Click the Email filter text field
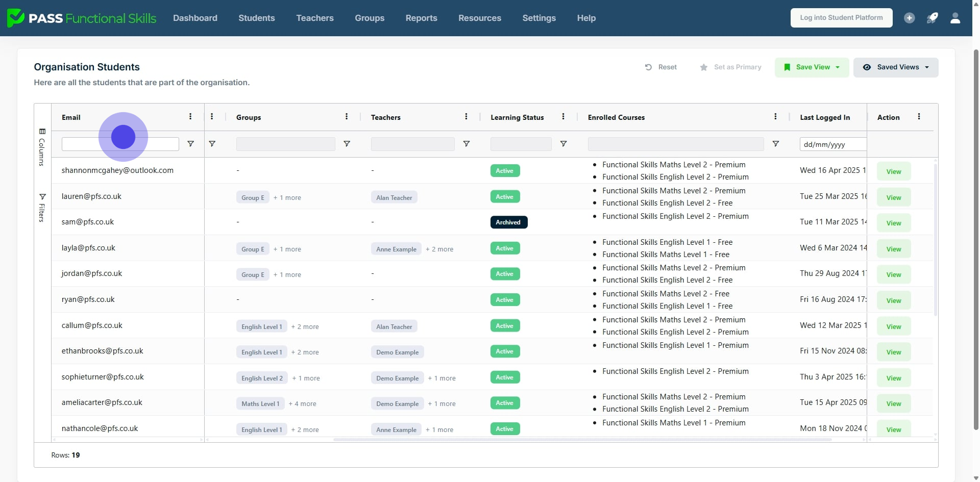The image size is (980, 482). click(120, 144)
